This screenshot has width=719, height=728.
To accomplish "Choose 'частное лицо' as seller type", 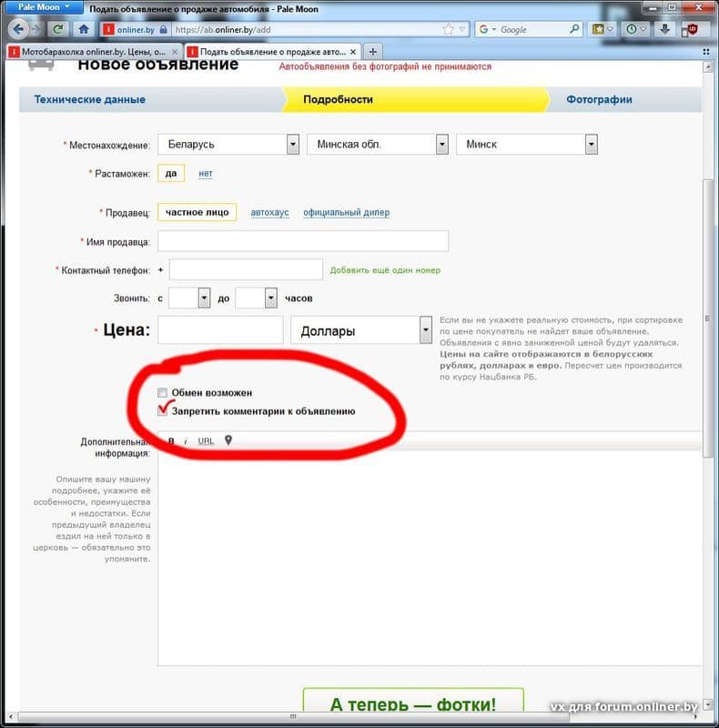I will click(x=197, y=212).
